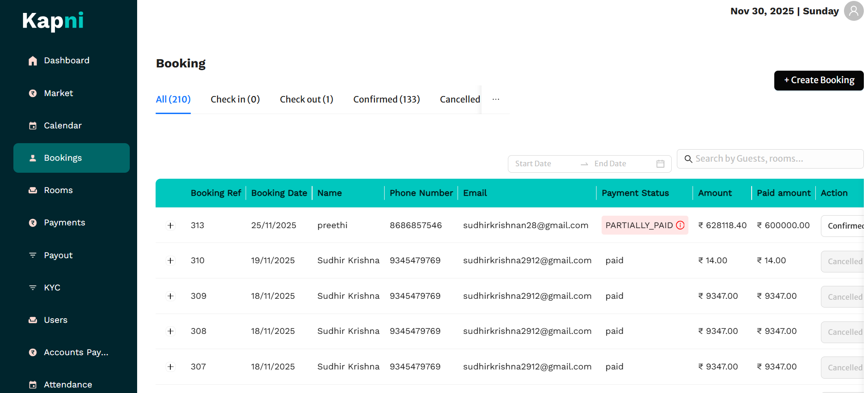Click the calendar icon in date range picker
Viewport: 868px width, 393px height.
(x=660, y=164)
